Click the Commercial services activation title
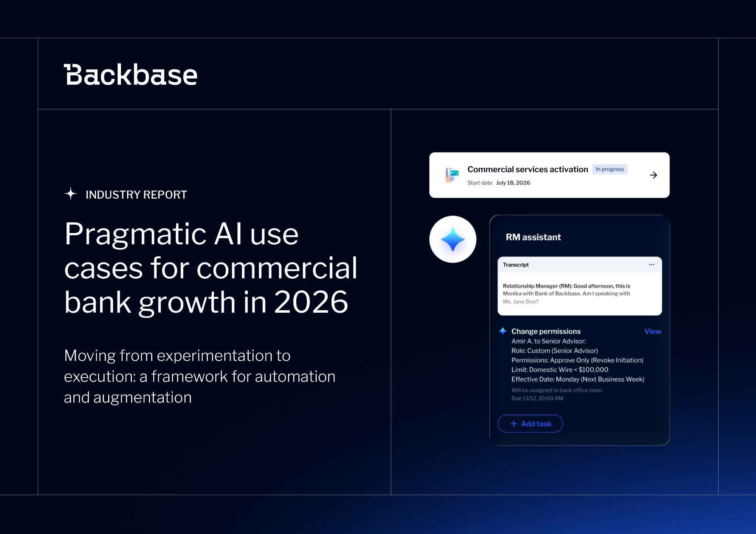This screenshot has height=534, width=756. click(527, 169)
